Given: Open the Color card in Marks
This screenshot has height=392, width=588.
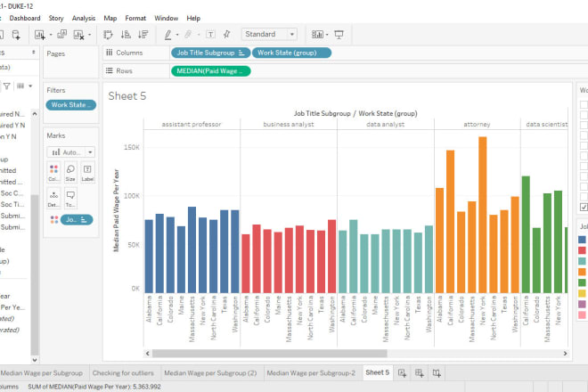Looking at the screenshot, I should (53, 173).
